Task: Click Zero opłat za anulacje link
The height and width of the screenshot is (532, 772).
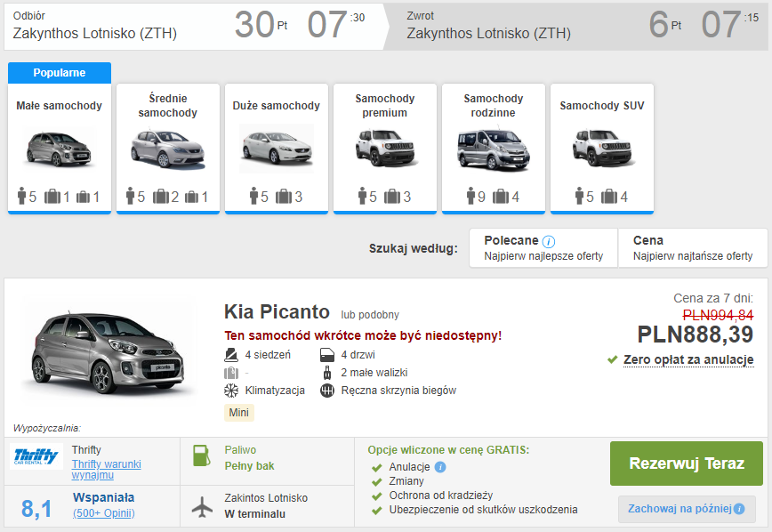Action: [x=688, y=360]
